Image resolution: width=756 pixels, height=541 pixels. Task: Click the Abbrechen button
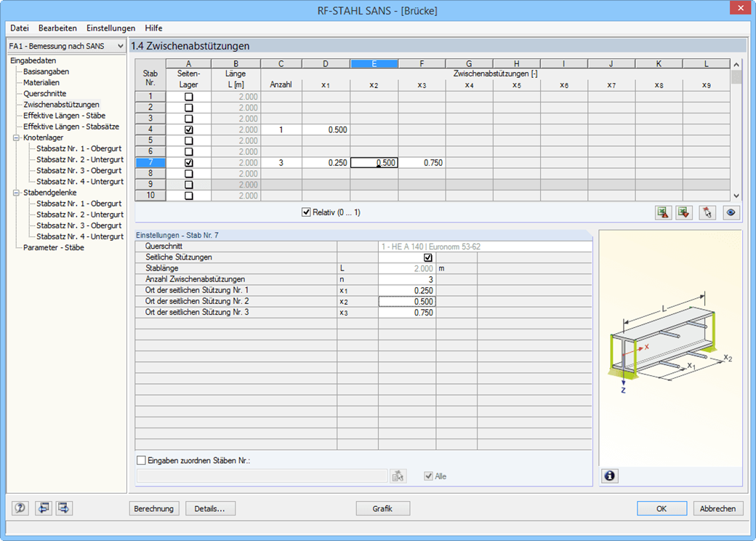[x=717, y=509]
